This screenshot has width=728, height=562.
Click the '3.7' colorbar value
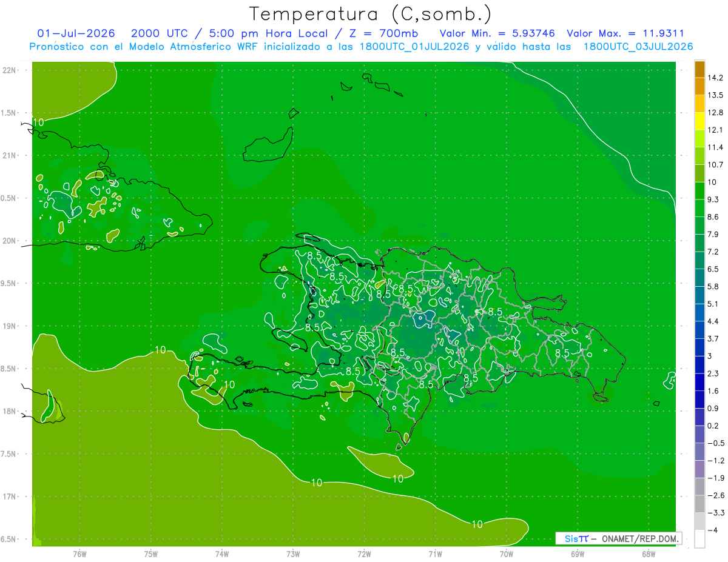tap(713, 338)
